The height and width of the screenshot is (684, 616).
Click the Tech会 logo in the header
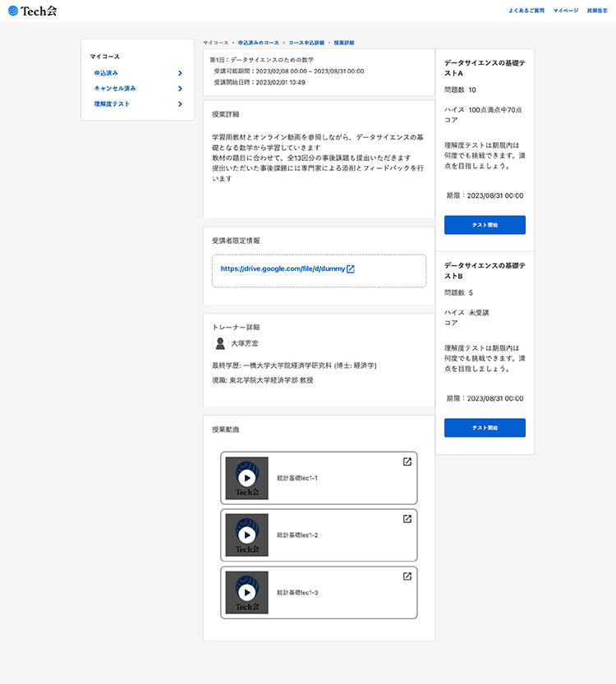click(x=33, y=11)
